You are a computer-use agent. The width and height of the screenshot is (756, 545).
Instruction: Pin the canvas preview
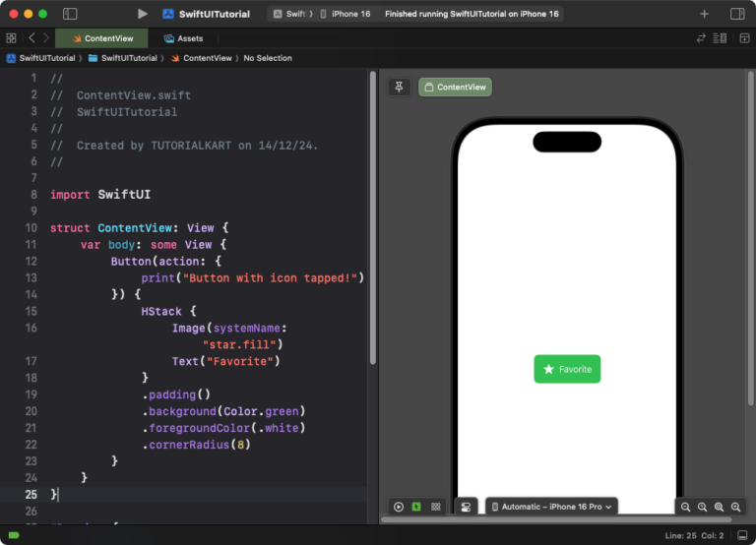click(x=400, y=87)
